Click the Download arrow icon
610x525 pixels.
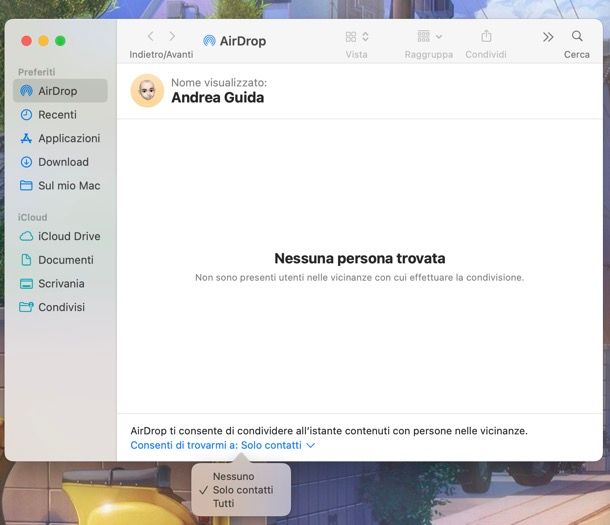pyautogui.click(x=26, y=162)
